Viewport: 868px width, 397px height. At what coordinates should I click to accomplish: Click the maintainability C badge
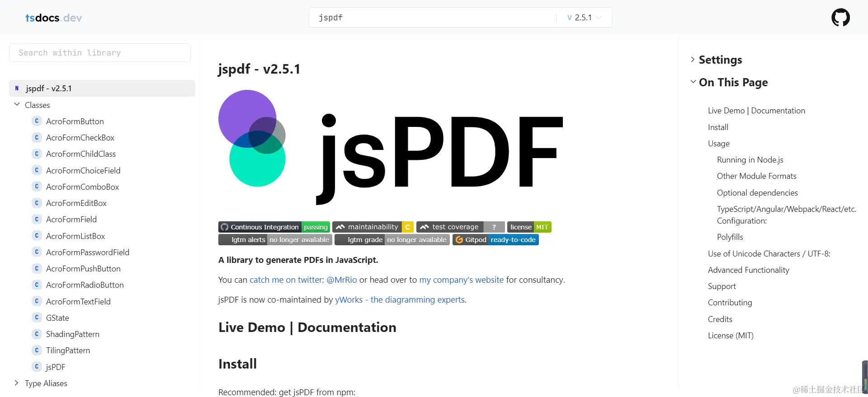pyautogui.click(x=373, y=227)
